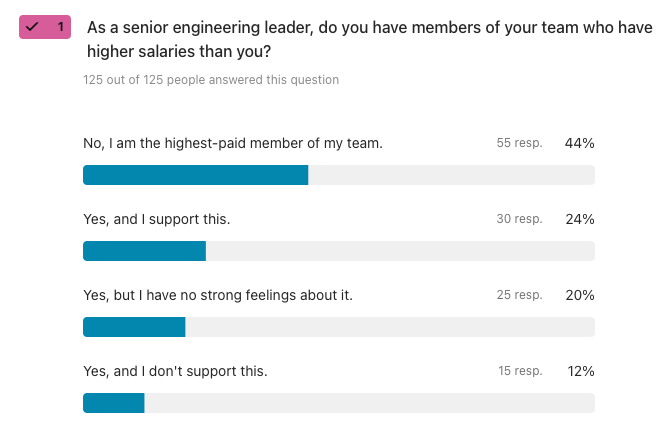Click the question number 1 in the badge

(x=59, y=27)
